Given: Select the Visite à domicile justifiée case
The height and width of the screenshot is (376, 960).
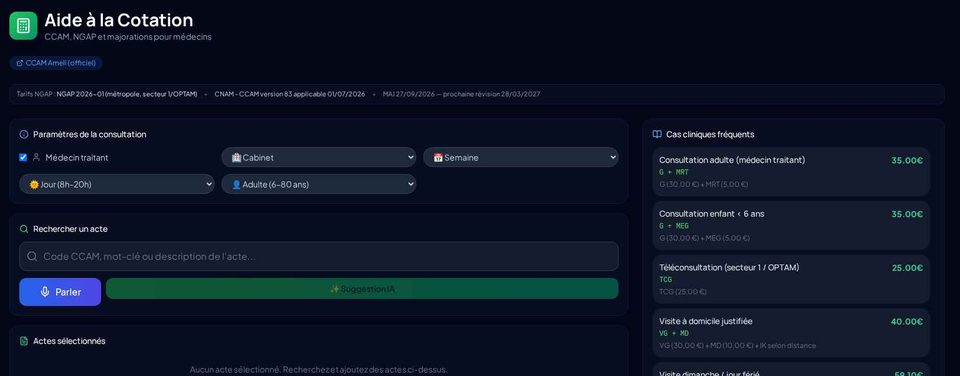Looking at the screenshot, I should (791, 333).
